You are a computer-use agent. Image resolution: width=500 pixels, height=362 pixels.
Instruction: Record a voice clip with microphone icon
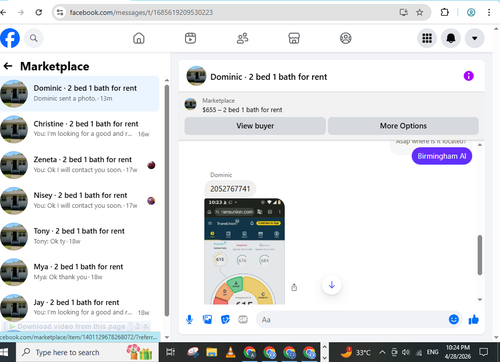pos(189,320)
